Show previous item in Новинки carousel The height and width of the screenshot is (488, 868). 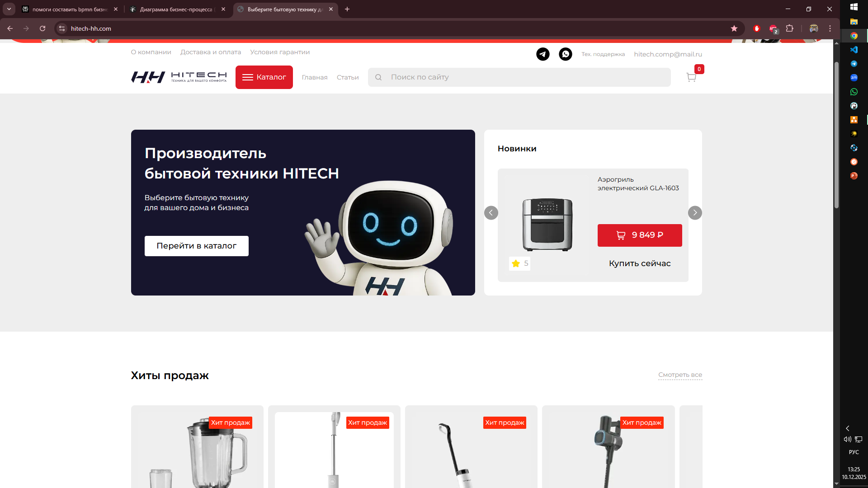coord(491,213)
